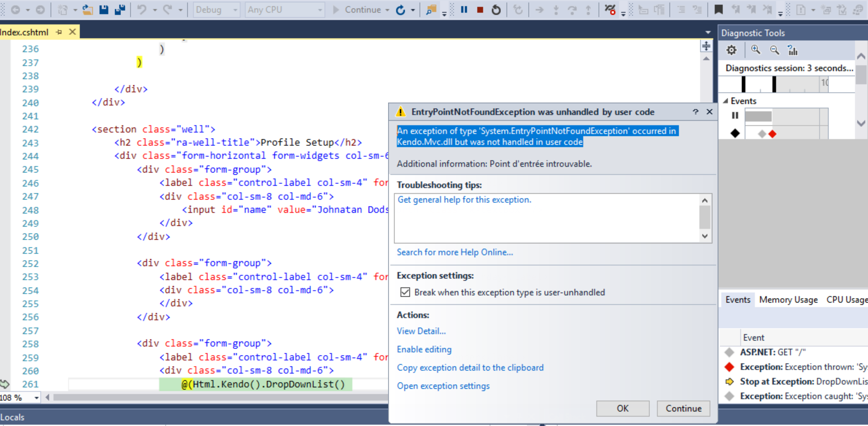This screenshot has width=868, height=426.
Task: Open the Undo history dropdown arrow
Action: (x=155, y=10)
